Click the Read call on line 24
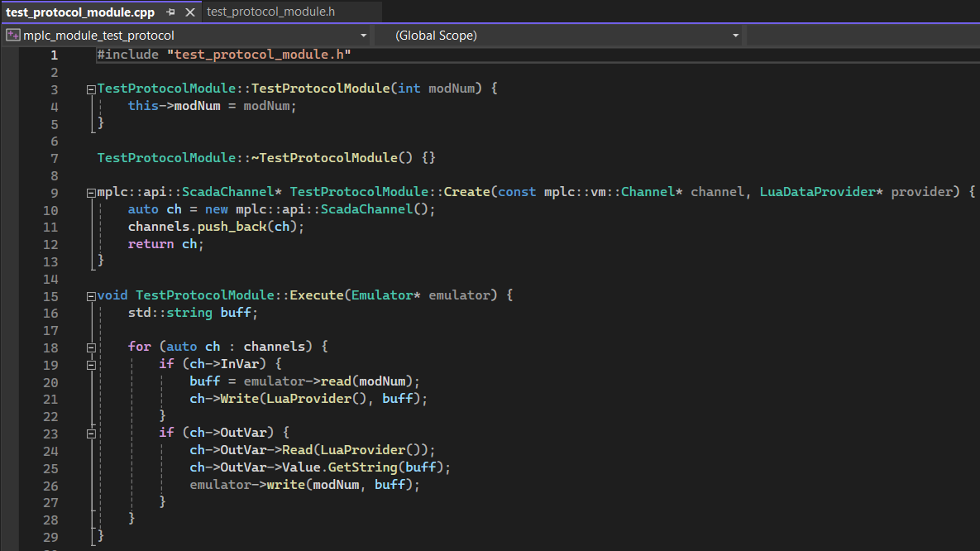The width and height of the screenshot is (980, 551). pyautogui.click(x=297, y=450)
